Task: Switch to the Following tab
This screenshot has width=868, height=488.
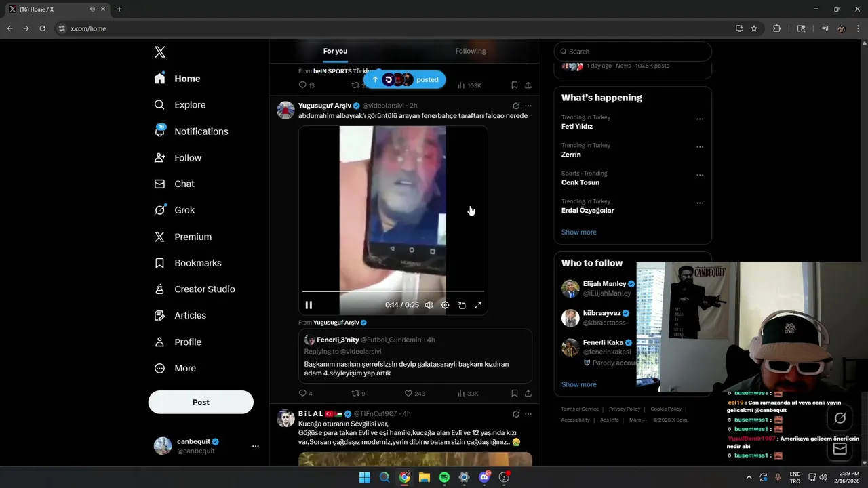Action: click(471, 51)
